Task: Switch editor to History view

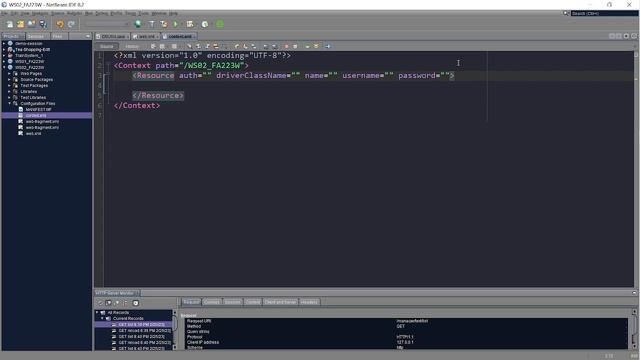Action: (132, 47)
